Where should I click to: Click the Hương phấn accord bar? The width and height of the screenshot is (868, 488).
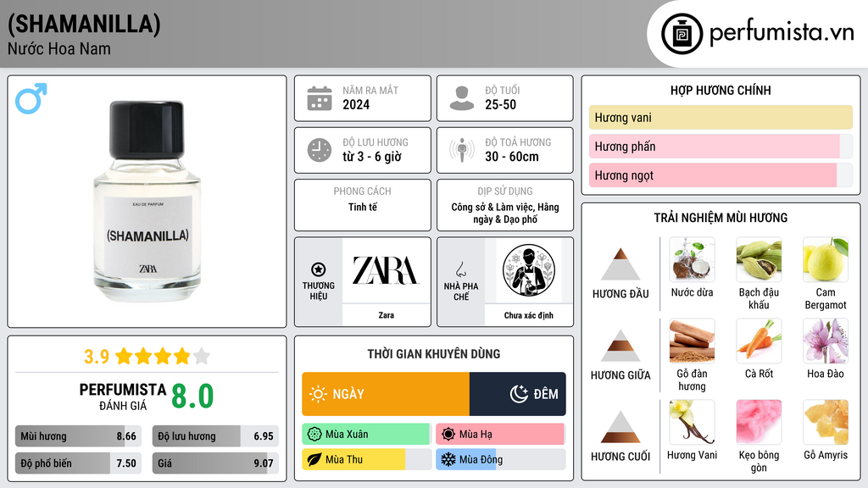(x=721, y=146)
